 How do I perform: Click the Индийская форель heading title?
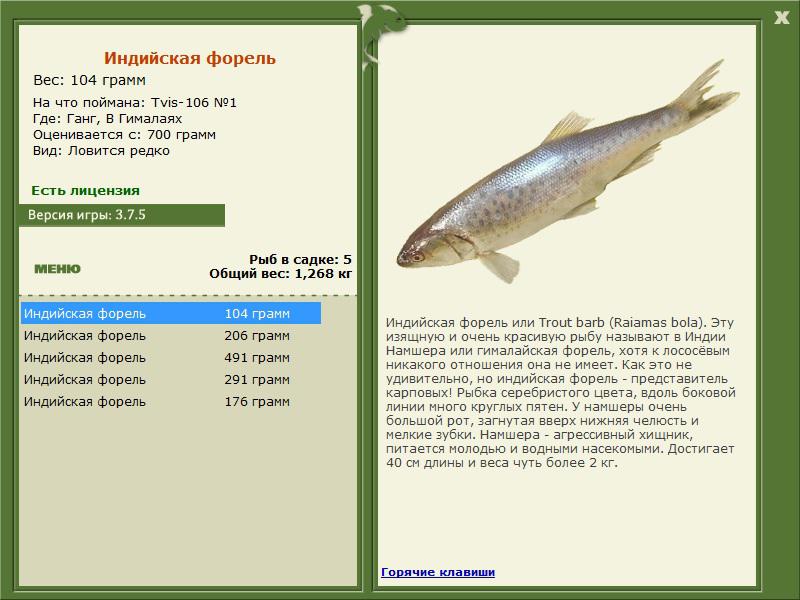coord(190,58)
